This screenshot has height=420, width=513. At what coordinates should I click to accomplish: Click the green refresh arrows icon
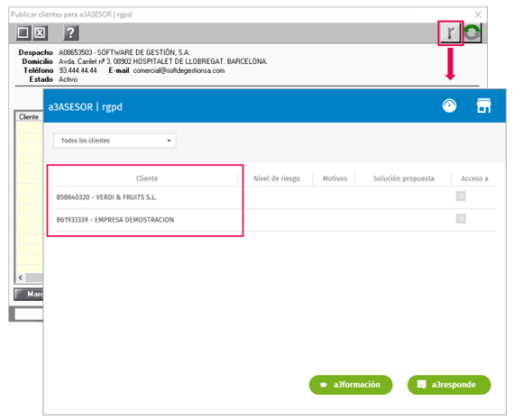click(x=472, y=32)
